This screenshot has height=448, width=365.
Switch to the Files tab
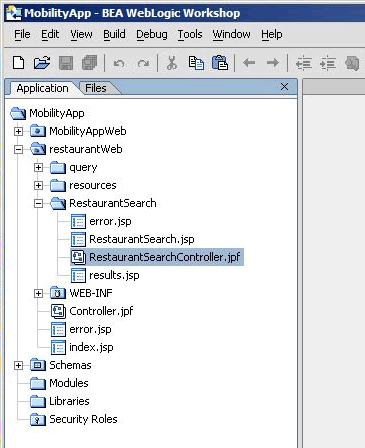(96, 88)
